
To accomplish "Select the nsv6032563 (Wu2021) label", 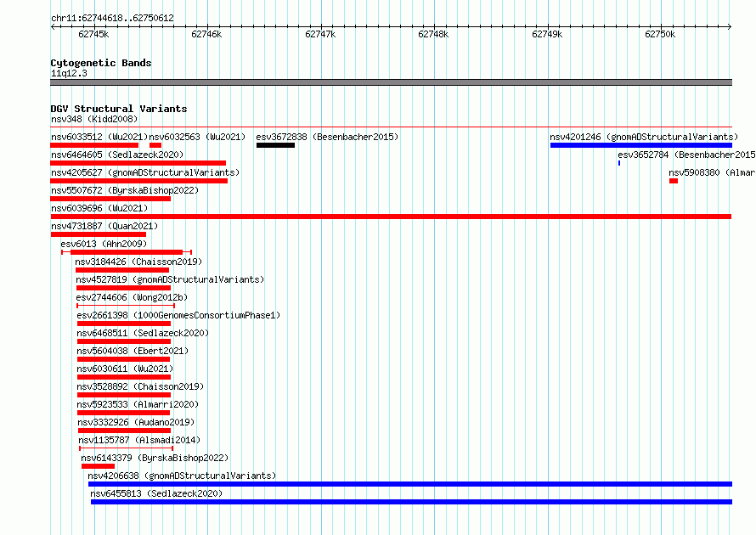I will (197, 137).
